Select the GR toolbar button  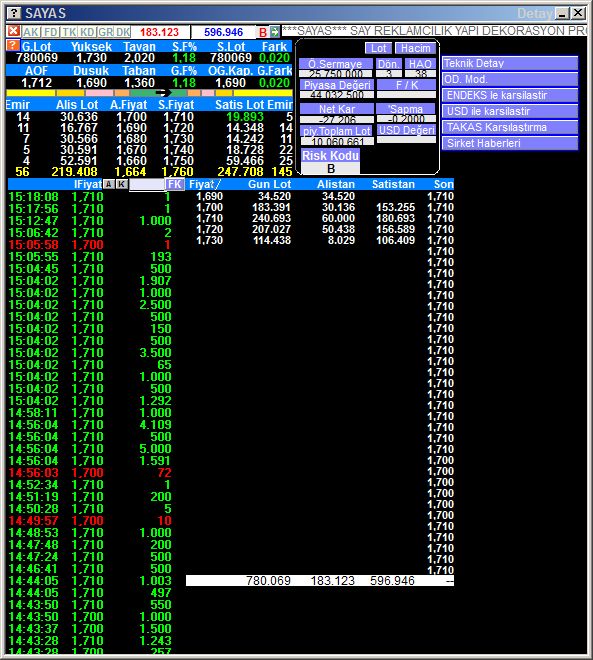[x=106, y=32]
